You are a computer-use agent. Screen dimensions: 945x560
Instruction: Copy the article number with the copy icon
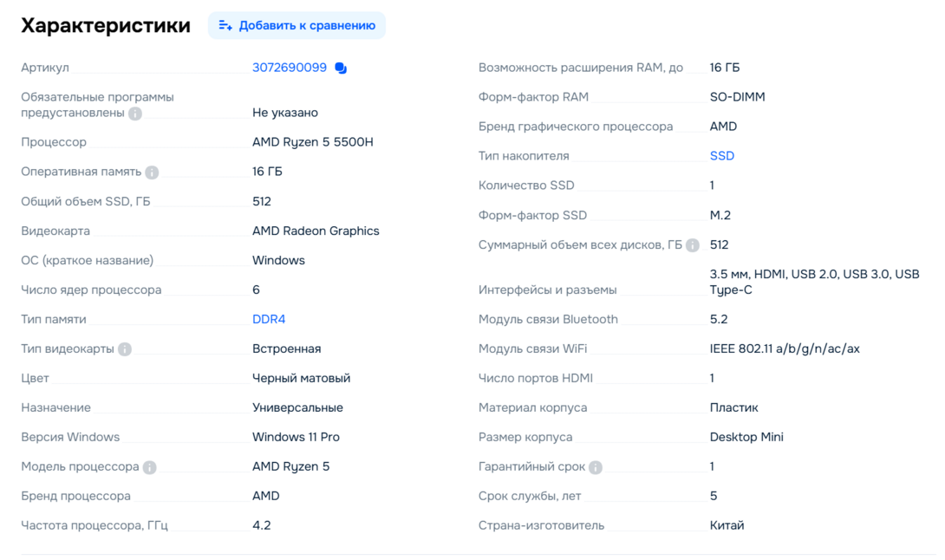341,68
